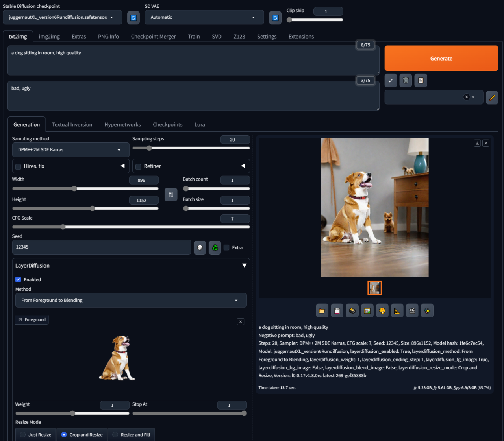Select the generated image thumbnail below the preview
The height and width of the screenshot is (441, 504).
(x=374, y=288)
